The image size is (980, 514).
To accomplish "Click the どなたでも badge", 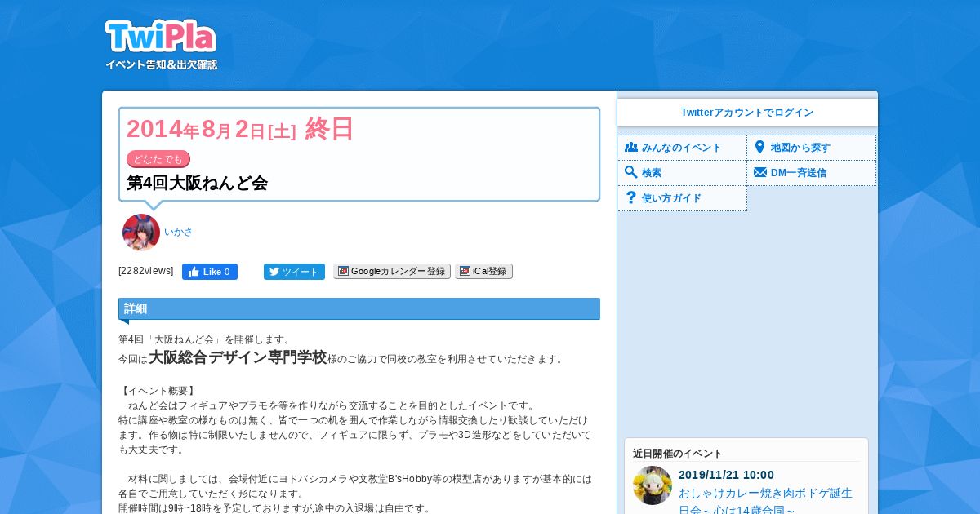I will pyautogui.click(x=158, y=159).
